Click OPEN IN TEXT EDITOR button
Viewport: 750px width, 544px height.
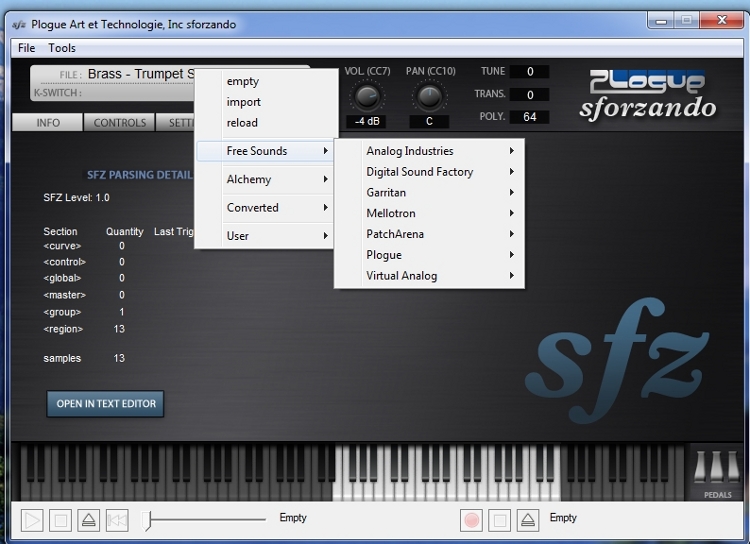(x=105, y=404)
